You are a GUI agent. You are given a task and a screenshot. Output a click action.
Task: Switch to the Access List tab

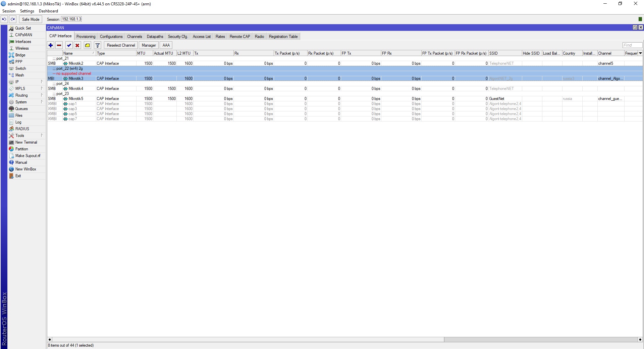click(x=202, y=37)
